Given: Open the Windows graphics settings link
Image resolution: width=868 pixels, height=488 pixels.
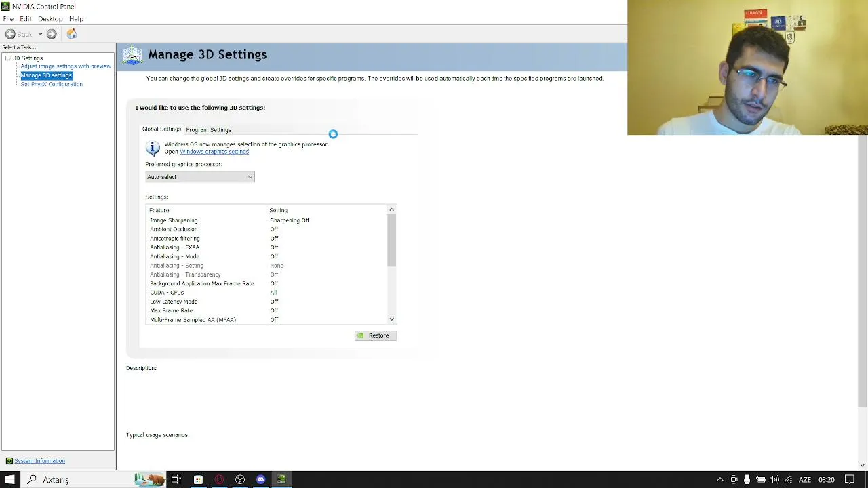Looking at the screenshot, I should [x=214, y=152].
